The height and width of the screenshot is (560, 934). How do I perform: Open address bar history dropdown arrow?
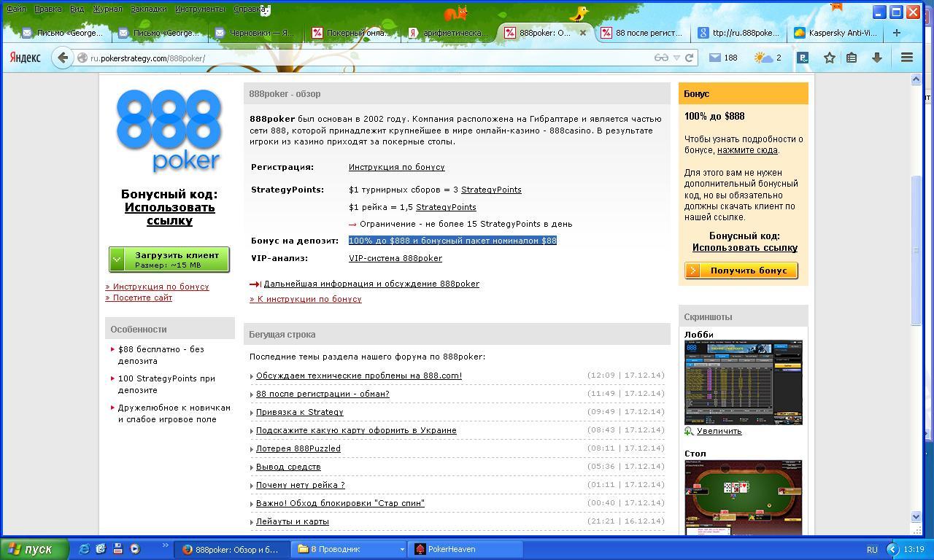coord(676,58)
